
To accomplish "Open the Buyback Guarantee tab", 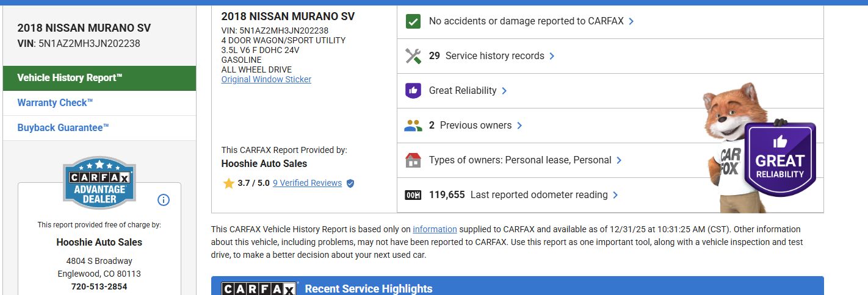I will [x=63, y=128].
